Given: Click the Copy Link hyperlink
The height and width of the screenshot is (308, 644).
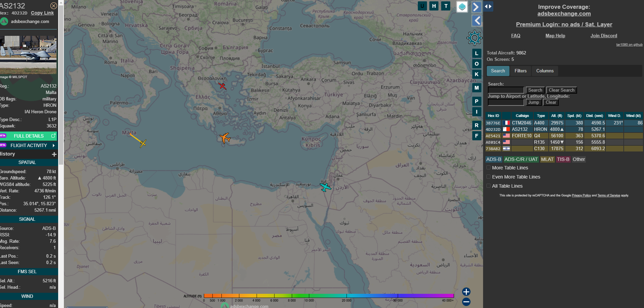Looking at the screenshot, I should [42, 13].
